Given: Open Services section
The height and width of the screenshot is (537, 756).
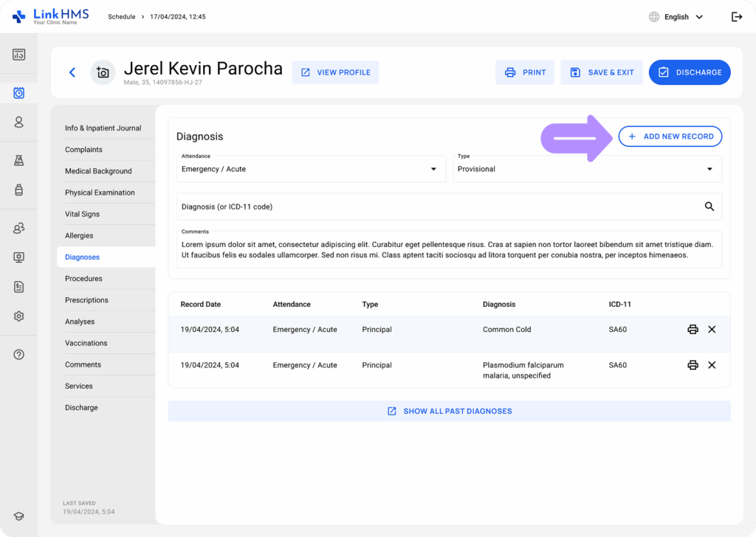Looking at the screenshot, I should 78,387.
